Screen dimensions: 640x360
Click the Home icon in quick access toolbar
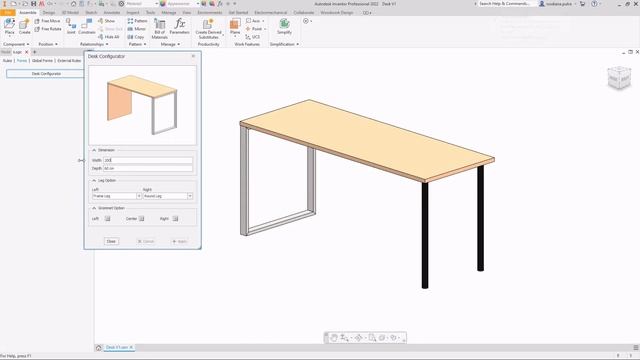tap(73, 4)
